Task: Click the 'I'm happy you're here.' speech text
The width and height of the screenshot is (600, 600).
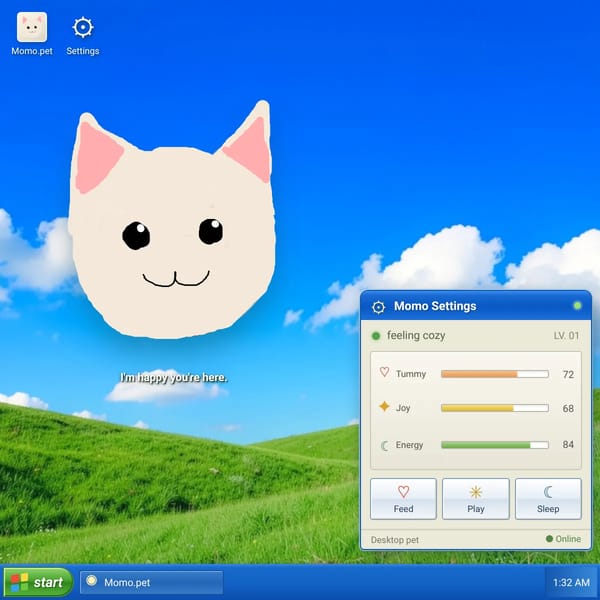Action: click(x=173, y=378)
